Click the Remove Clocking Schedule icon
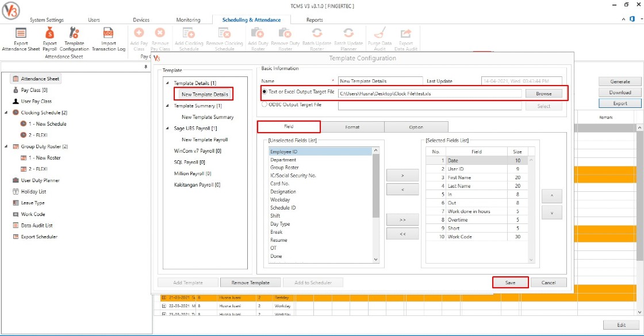Image resolution: width=644 pixels, height=336 pixels. tap(224, 39)
